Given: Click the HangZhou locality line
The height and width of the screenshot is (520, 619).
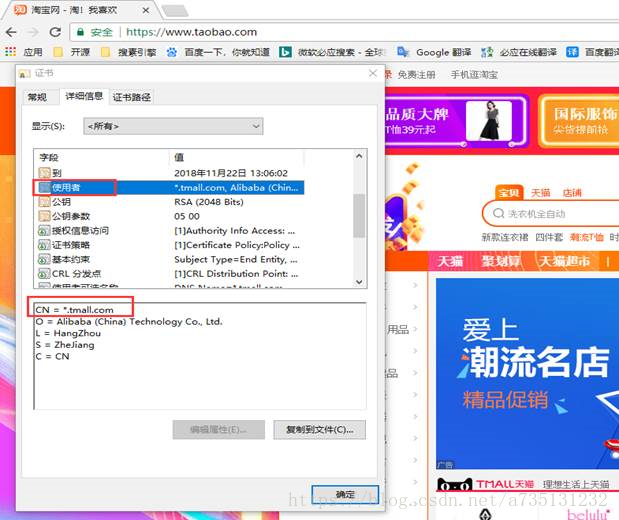Looking at the screenshot, I should pyautogui.click(x=68, y=333).
